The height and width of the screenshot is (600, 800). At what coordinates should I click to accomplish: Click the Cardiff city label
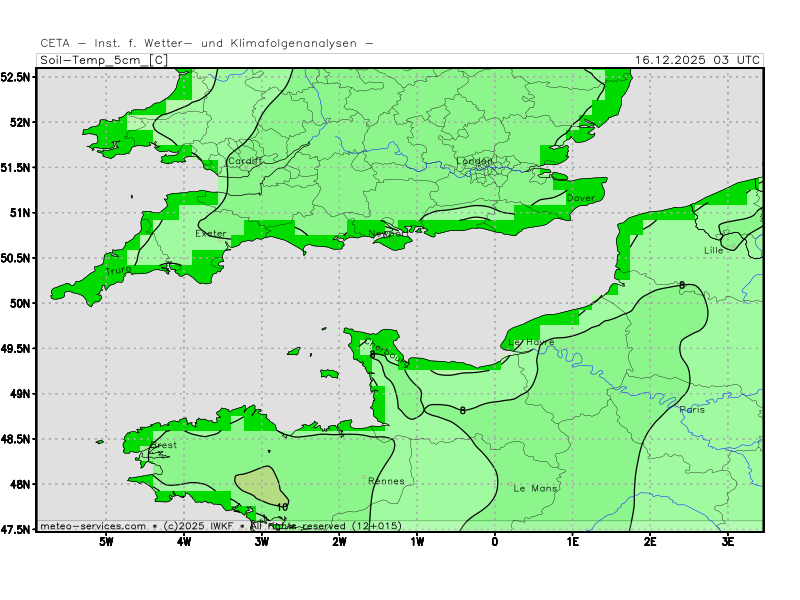tap(244, 160)
